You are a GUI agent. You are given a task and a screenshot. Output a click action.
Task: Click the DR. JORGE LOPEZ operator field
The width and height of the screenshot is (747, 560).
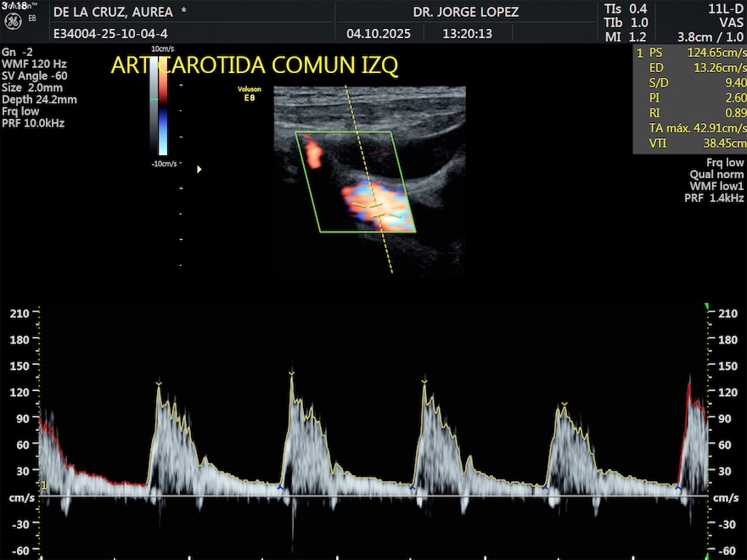coord(465,12)
